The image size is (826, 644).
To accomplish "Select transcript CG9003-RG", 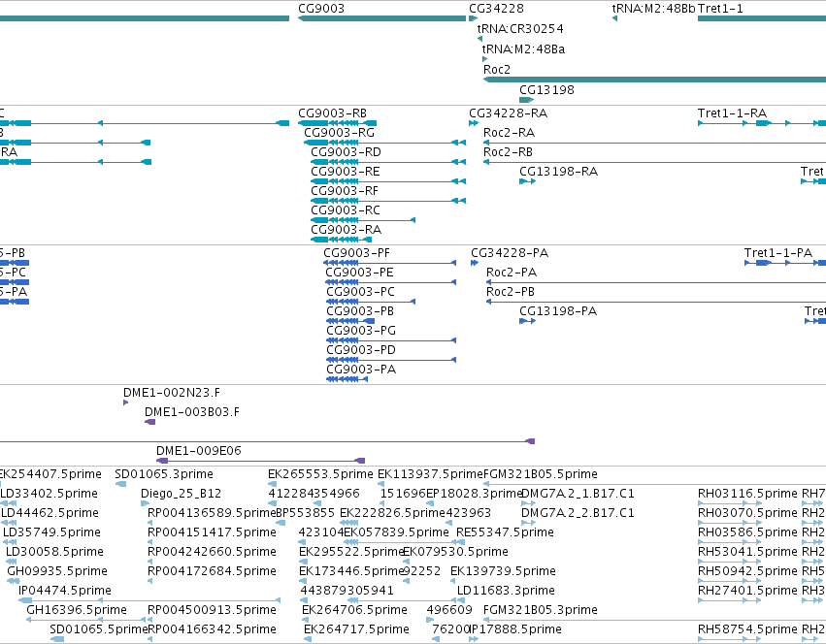I will [x=385, y=143].
